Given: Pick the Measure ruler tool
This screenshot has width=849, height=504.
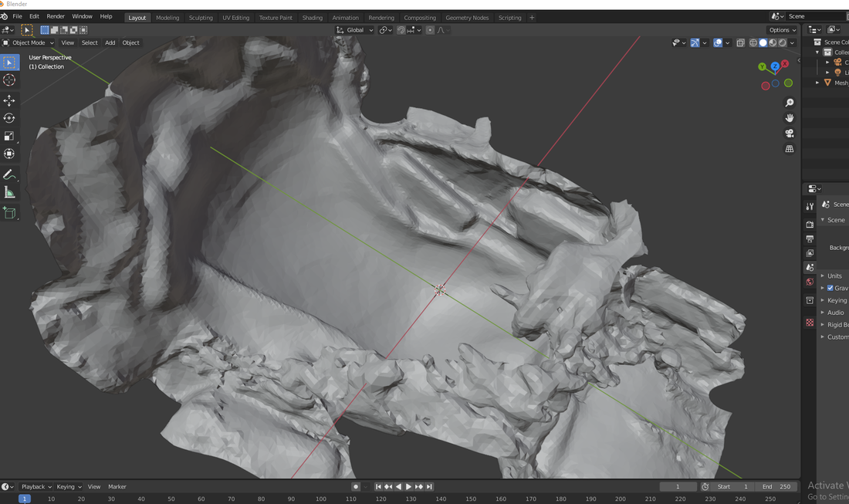Looking at the screenshot, I should pyautogui.click(x=9, y=192).
